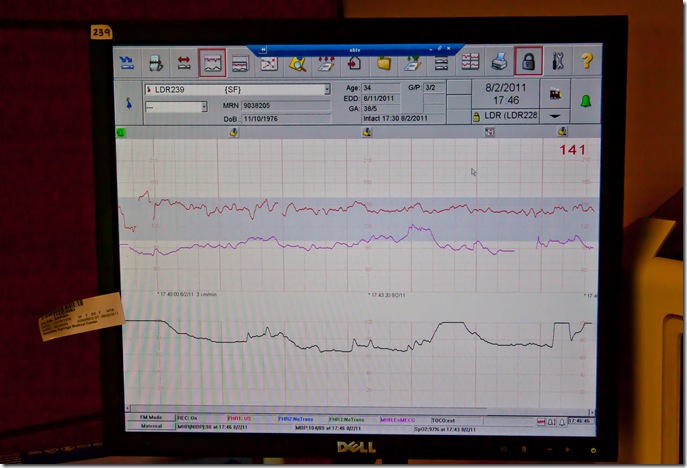This screenshot has height=468, width=687.
Task: Click the MRN field showing 9038205
Action: 287,106
